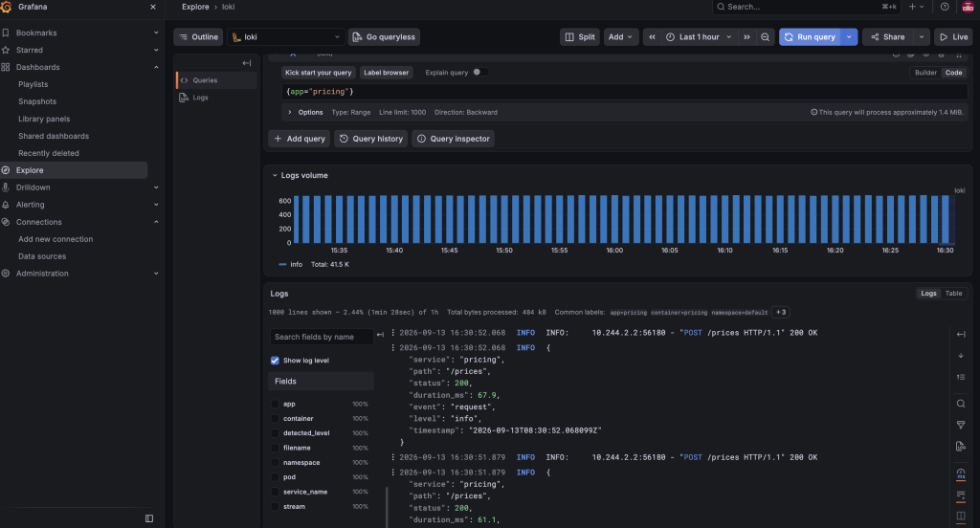Expand query Options row
980x528 pixels.
click(290, 113)
